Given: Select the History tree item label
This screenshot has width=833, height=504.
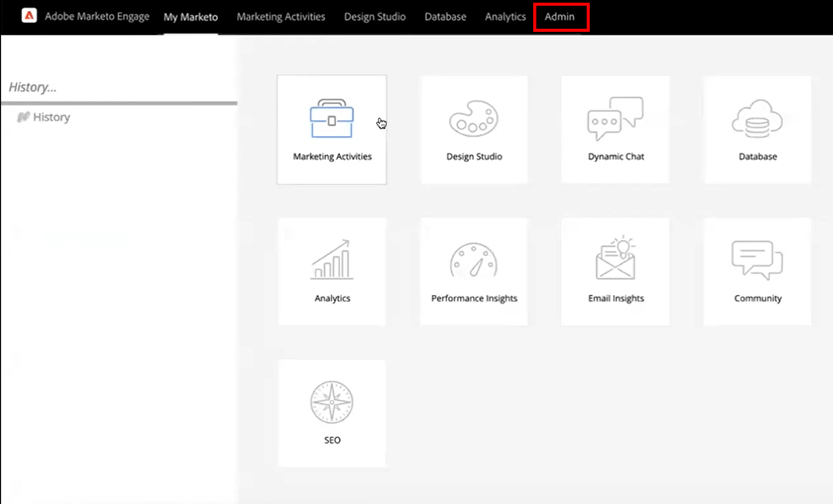Looking at the screenshot, I should click(x=51, y=117).
